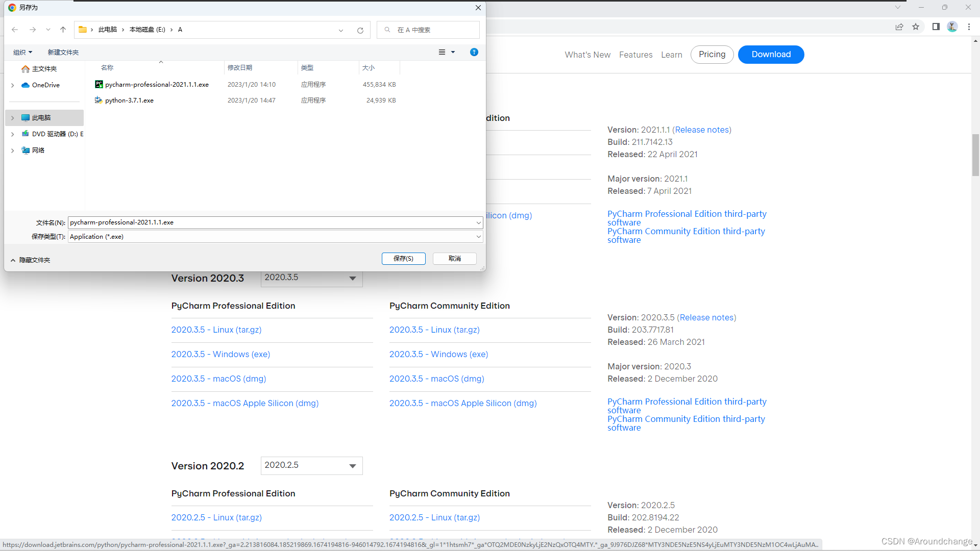The width and height of the screenshot is (980, 551).
Task: Click the view options list icon
Action: coord(442,52)
